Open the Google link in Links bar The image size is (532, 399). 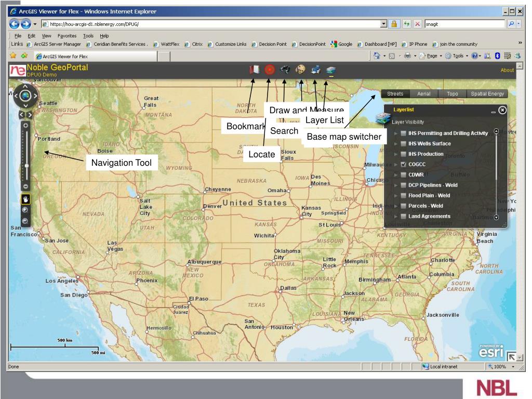342,44
